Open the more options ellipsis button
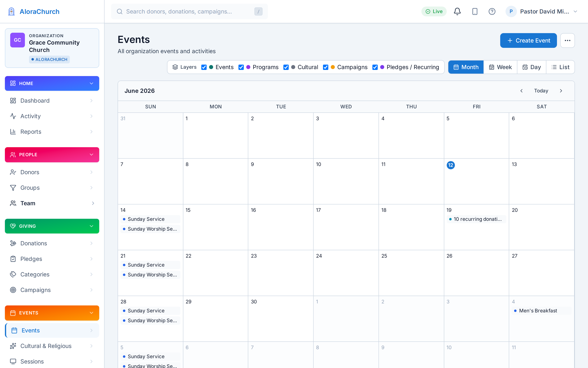This screenshot has height=368, width=588. point(567,40)
